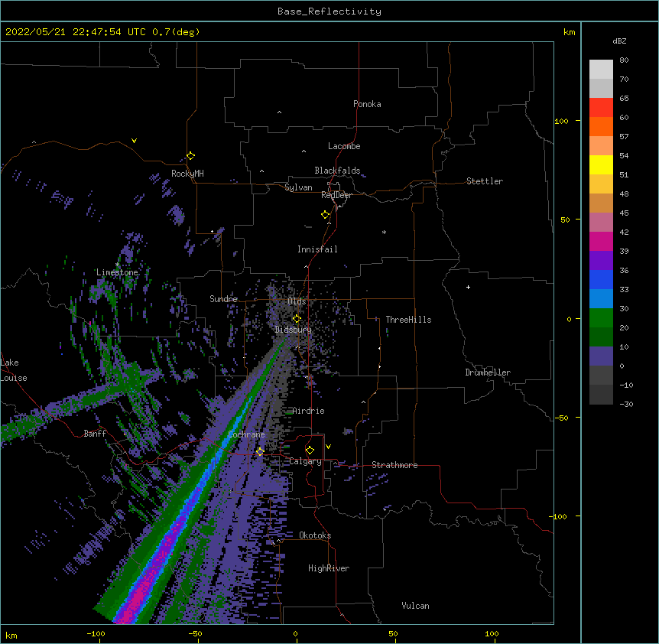Select the Banff label
This screenshot has height=644, width=659.
(x=95, y=434)
